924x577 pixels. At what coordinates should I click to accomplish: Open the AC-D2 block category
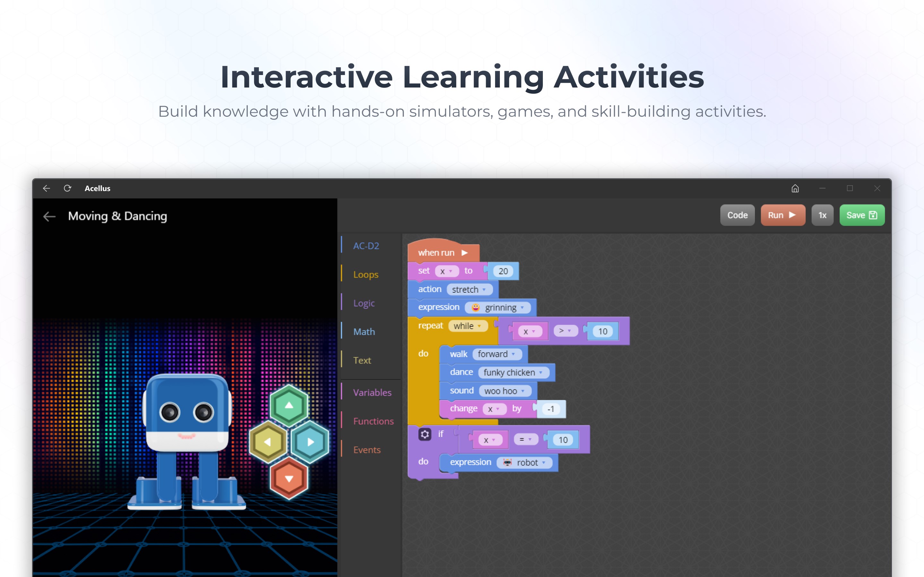click(366, 246)
